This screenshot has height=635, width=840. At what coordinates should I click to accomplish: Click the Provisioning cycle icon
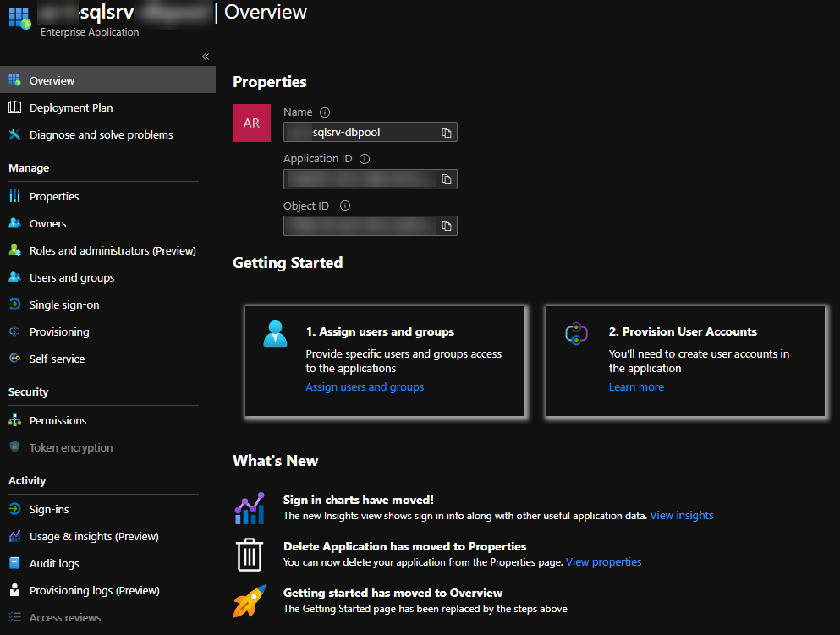coord(15,331)
